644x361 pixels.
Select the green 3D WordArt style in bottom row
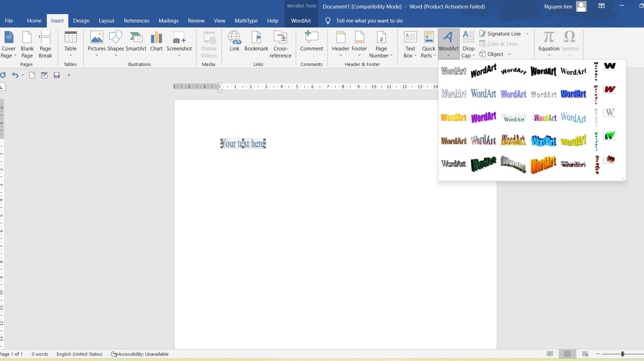click(483, 164)
